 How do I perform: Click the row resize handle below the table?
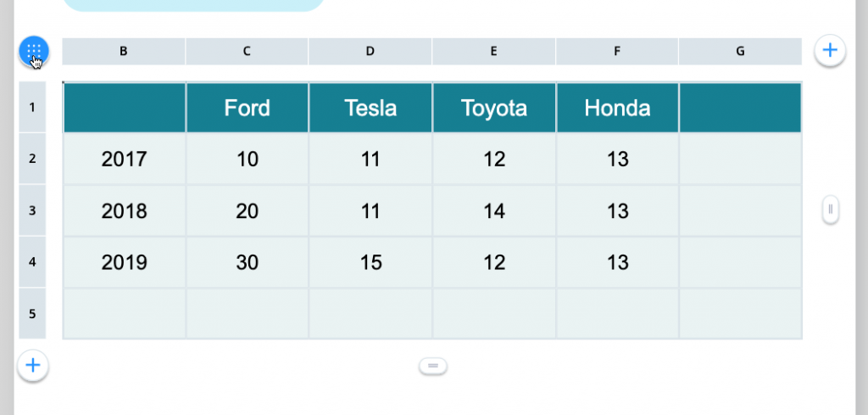[x=432, y=366]
